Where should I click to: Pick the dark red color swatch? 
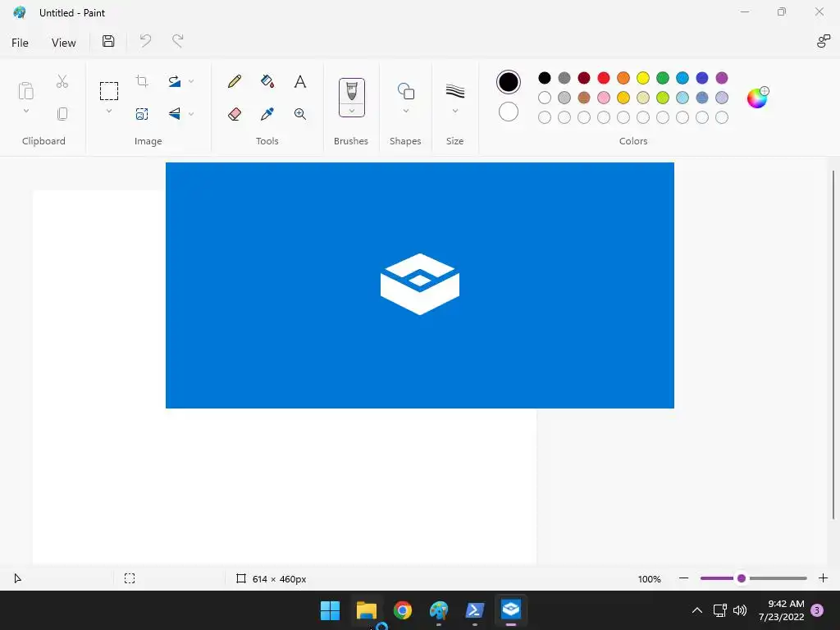coord(584,78)
